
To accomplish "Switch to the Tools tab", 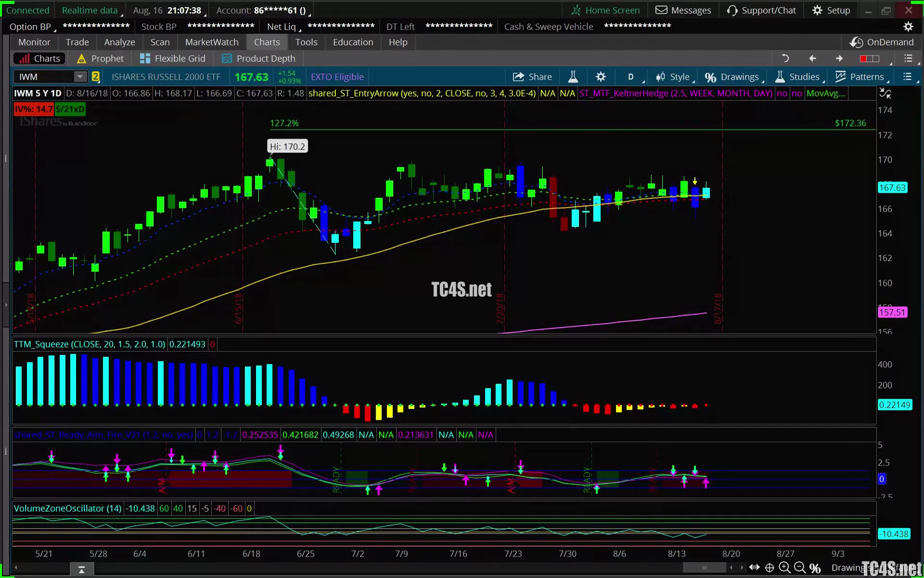I will (x=306, y=42).
